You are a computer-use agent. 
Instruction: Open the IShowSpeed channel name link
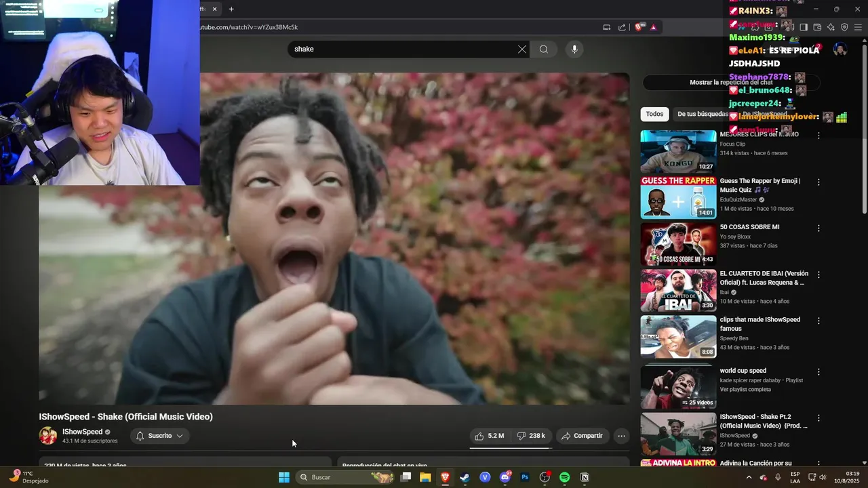82,432
